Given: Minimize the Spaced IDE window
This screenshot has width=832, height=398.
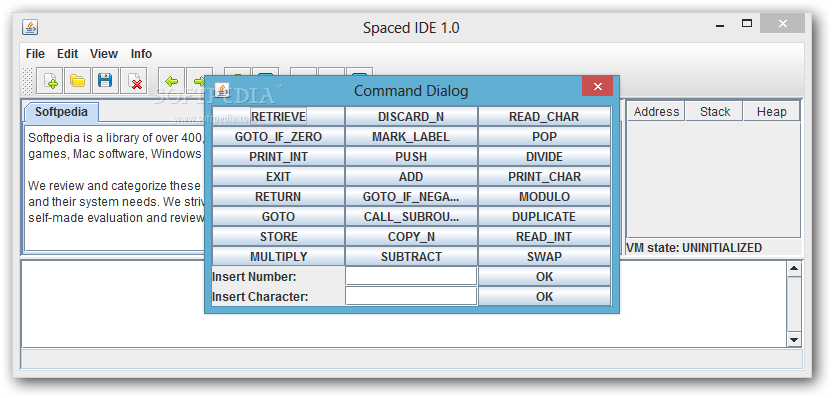Looking at the screenshot, I should click(x=720, y=24).
